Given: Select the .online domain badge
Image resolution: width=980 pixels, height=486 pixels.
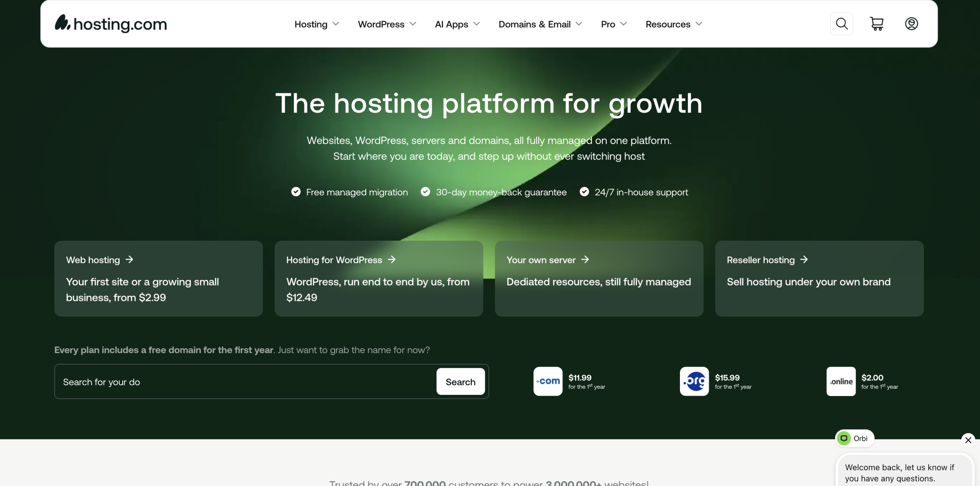Looking at the screenshot, I should (841, 381).
